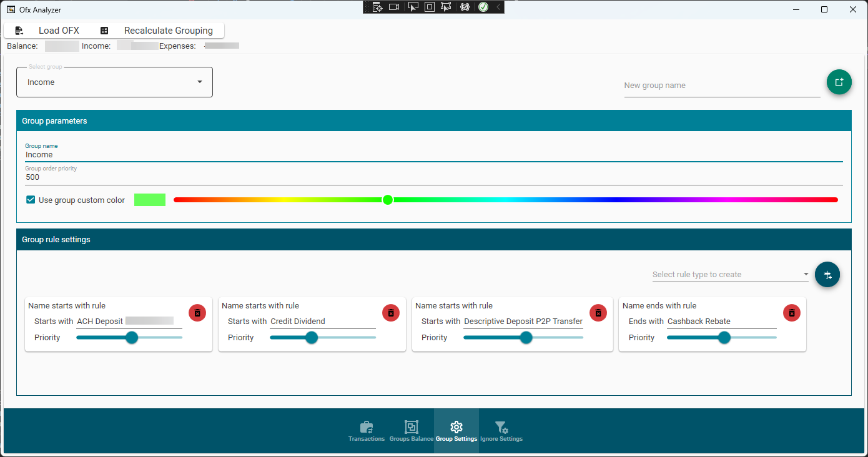Select the video capture icon in the overlay toolbar
The height and width of the screenshot is (457, 868).
coord(394,7)
